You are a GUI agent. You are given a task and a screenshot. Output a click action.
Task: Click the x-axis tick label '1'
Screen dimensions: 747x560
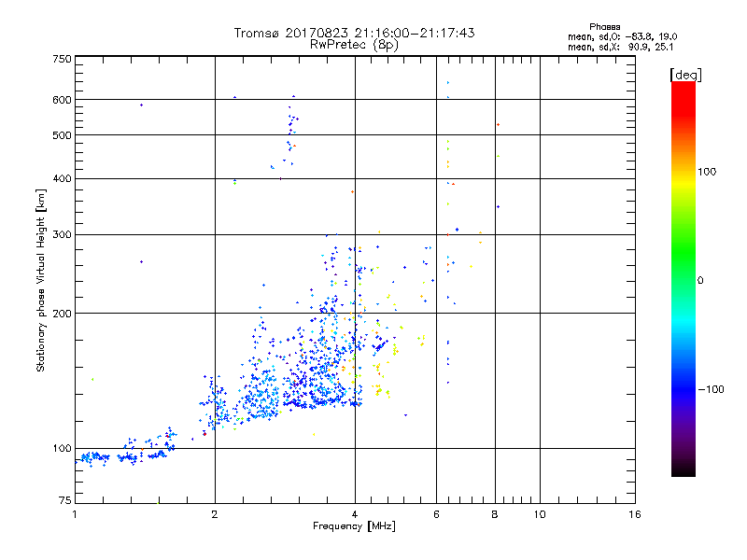[75, 514]
